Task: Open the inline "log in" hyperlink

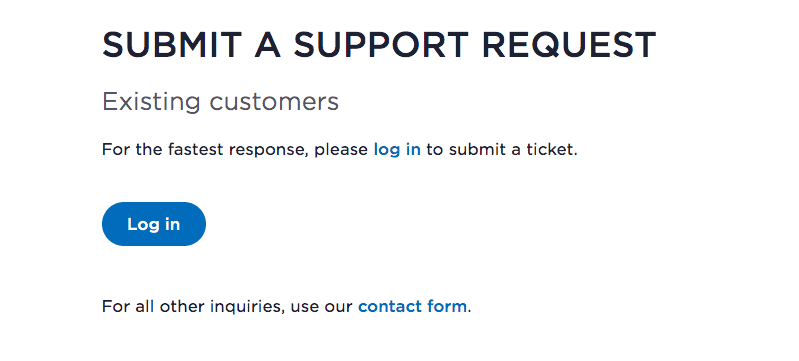Action: [397, 150]
